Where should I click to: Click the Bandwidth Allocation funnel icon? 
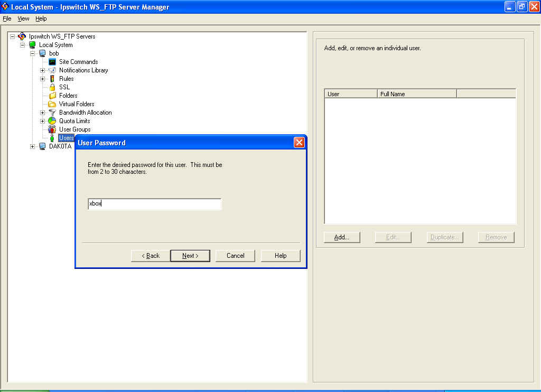click(52, 113)
